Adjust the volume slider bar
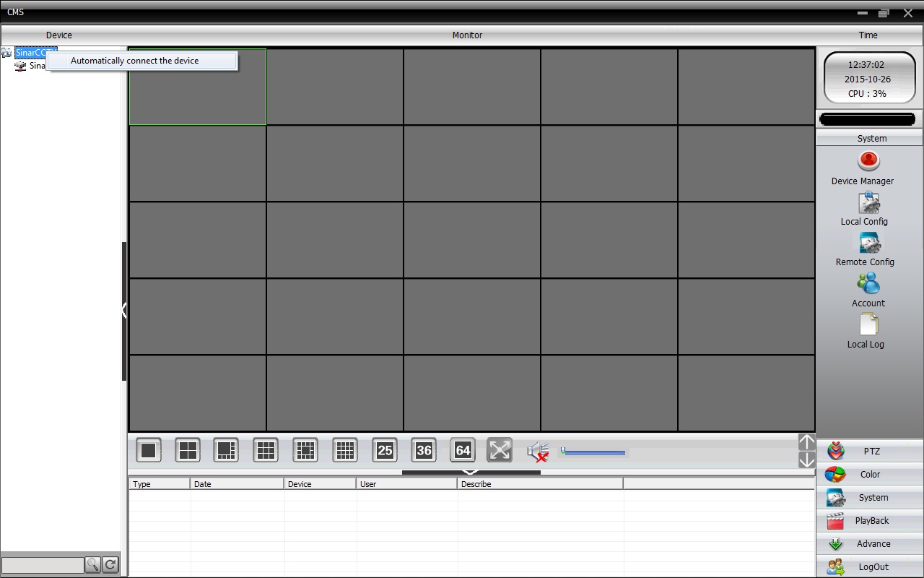Screen dimensions: 924x578 click(593, 452)
